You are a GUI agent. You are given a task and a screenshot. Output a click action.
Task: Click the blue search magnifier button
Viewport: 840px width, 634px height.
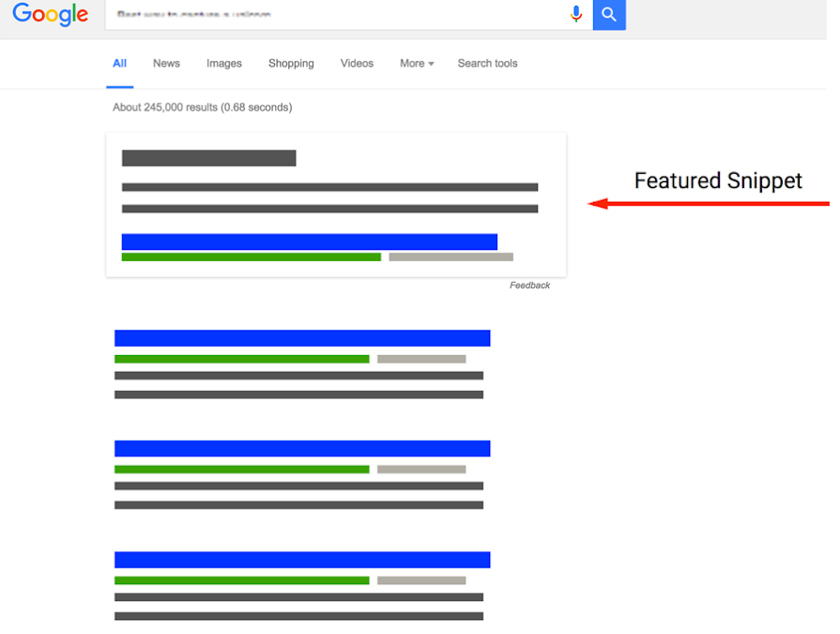[x=609, y=14]
